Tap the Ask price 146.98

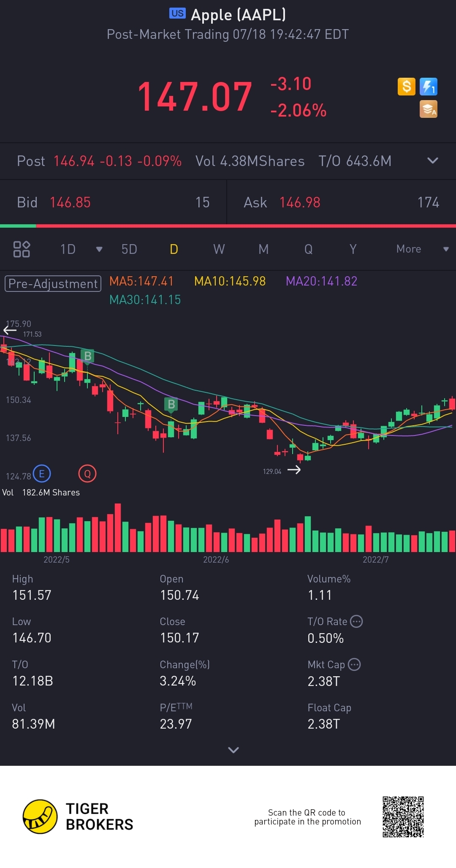(x=300, y=202)
